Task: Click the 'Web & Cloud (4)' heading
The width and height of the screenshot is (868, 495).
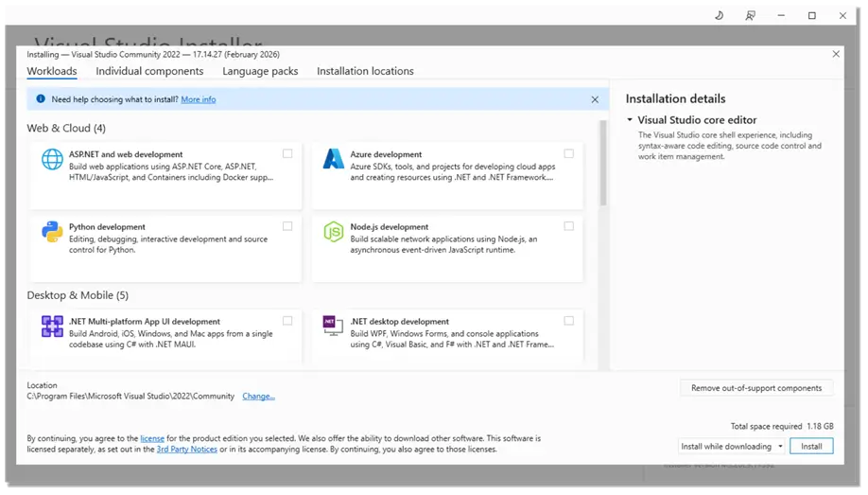Action: coord(66,128)
